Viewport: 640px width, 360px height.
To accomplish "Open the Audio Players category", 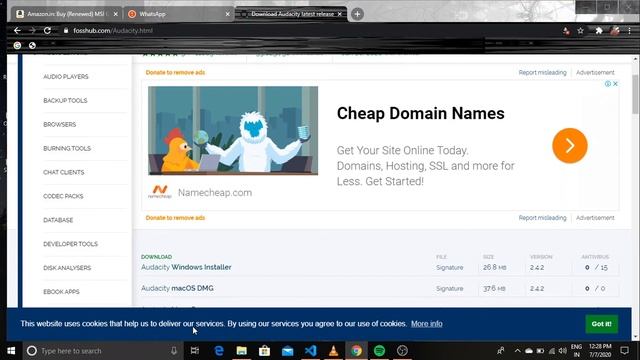I will click(x=66, y=77).
